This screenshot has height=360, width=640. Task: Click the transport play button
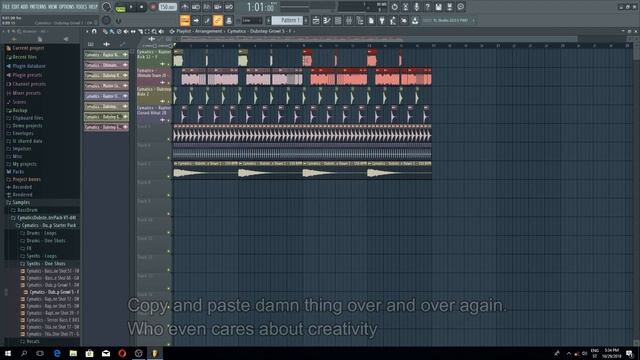tap(131, 7)
